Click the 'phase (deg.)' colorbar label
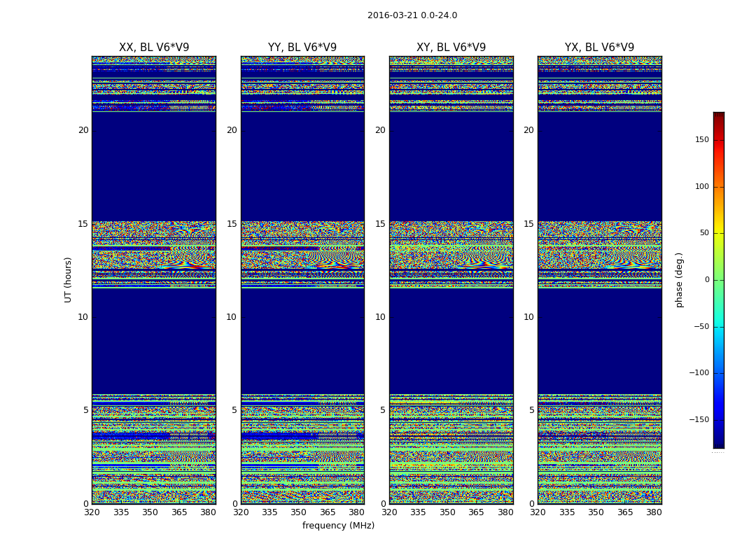Image resolution: width=735 pixels, height=560 pixels. 680,280
